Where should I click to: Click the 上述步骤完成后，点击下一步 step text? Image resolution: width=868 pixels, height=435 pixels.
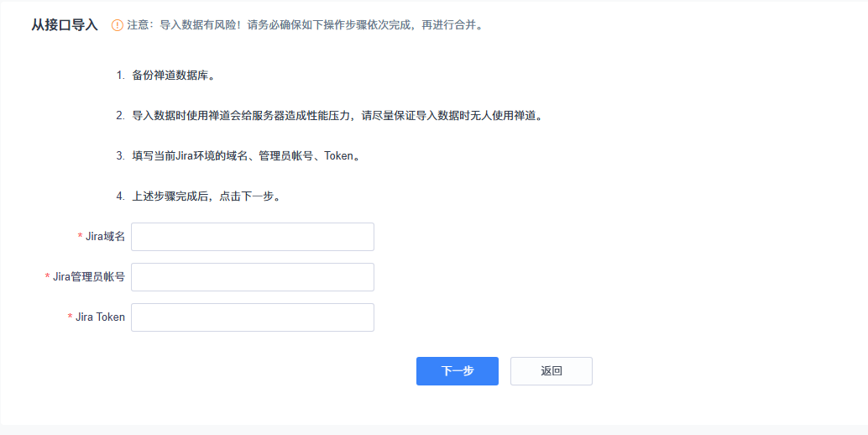(x=206, y=197)
